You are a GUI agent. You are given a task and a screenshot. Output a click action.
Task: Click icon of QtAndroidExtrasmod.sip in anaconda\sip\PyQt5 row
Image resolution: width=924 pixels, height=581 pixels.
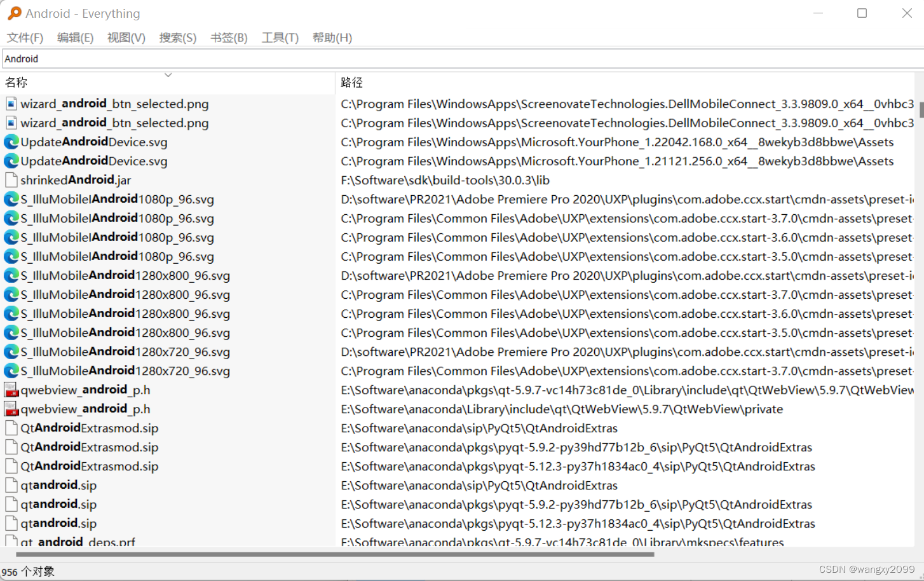pos(11,428)
